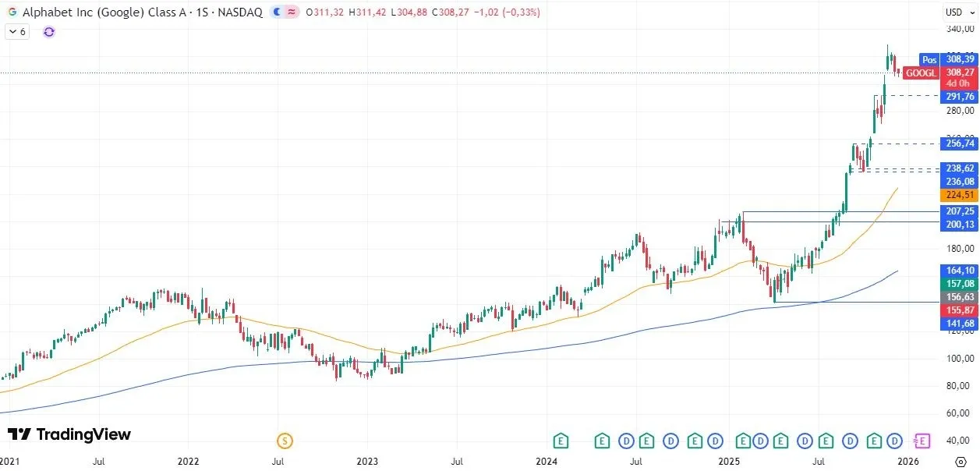Screen dimensions: 980x471
Task: Click the green earnings E marker near 2024
Action: (x=561, y=441)
